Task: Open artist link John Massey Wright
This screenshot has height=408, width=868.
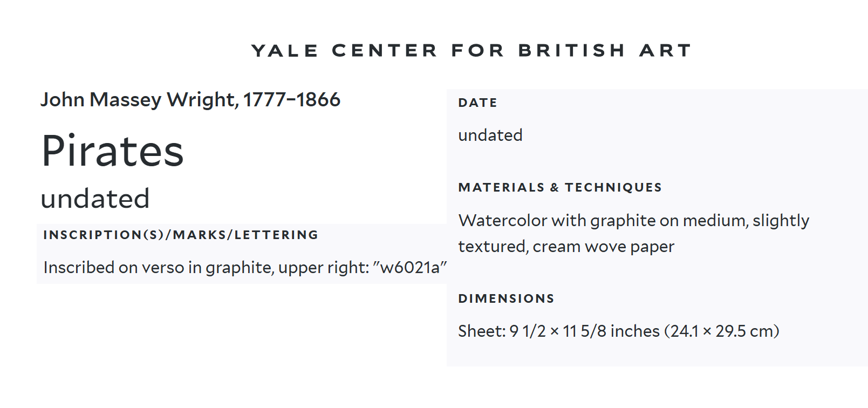Action: coord(139,100)
